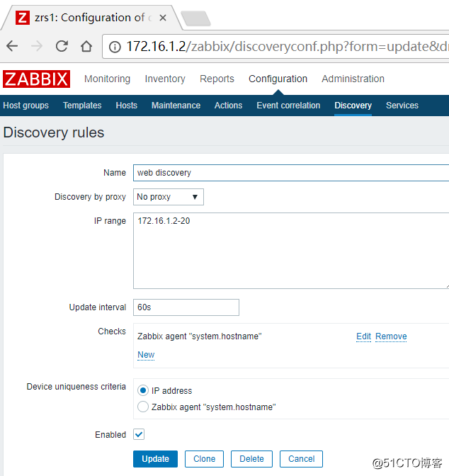
Task: Open the Inventory menu
Action: click(x=165, y=79)
